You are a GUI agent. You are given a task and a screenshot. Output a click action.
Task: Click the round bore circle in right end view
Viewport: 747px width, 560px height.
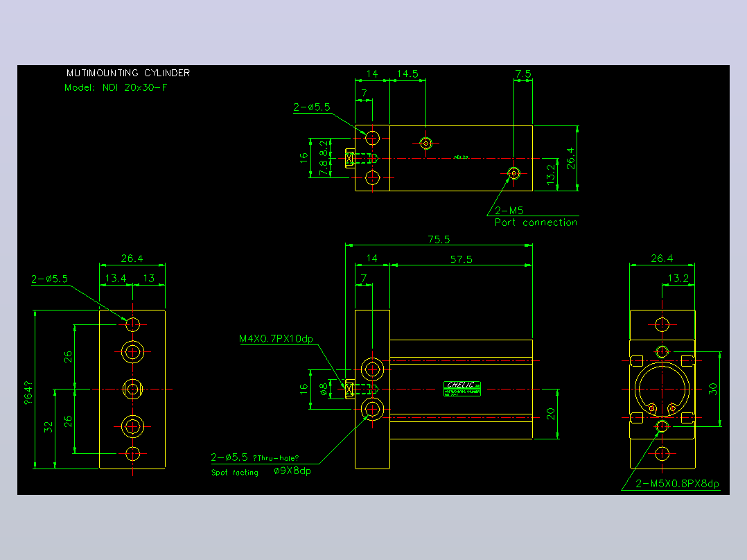coord(662,389)
